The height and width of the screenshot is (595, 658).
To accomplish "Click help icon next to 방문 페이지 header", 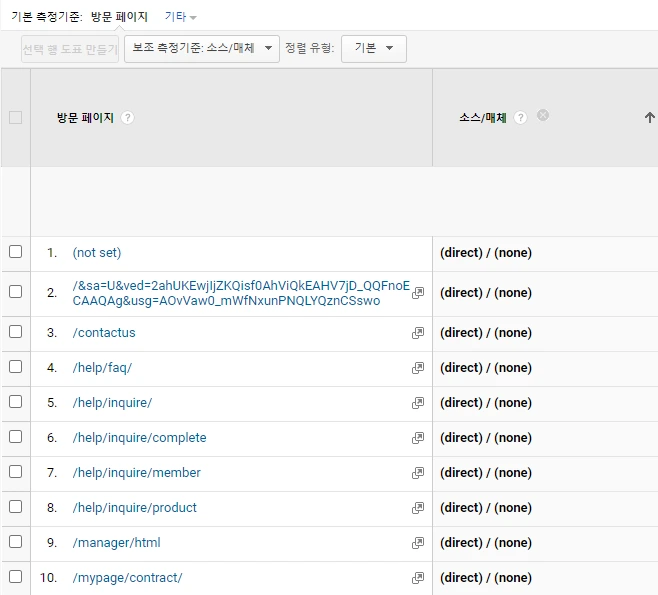I will coord(128,118).
